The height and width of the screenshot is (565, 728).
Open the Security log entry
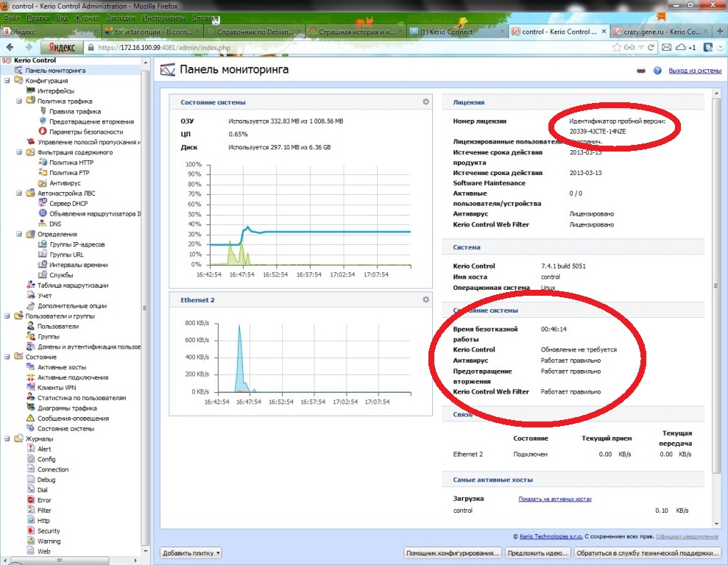pyautogui.click(x=49, y=530)
